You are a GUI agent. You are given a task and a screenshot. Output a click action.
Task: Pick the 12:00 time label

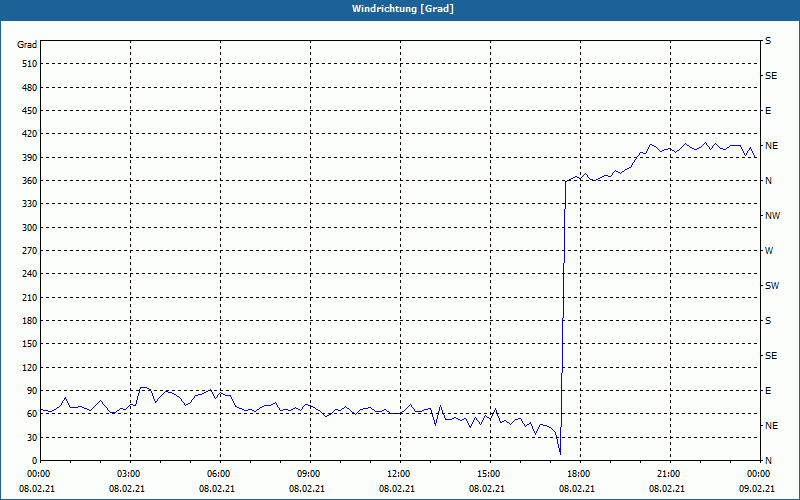click(397, 474)
